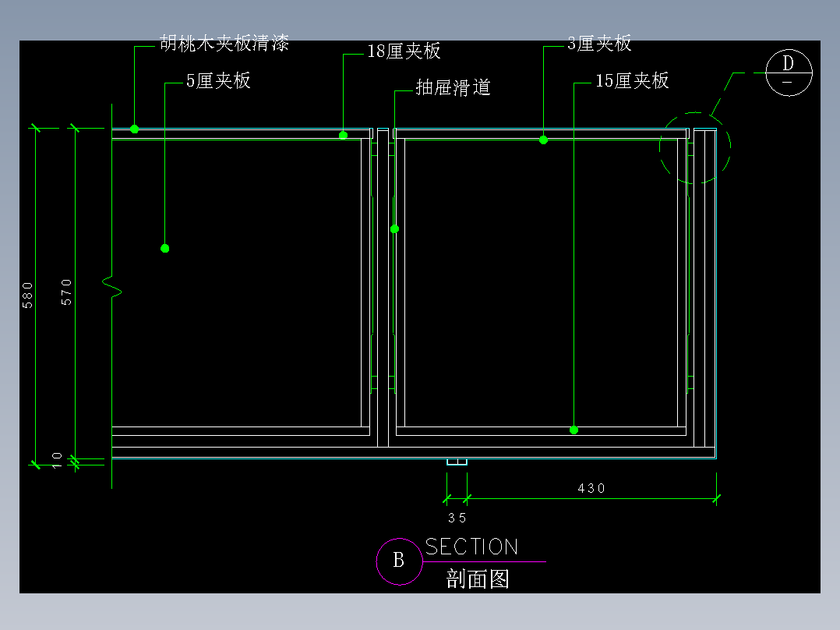840x630 pixels.
Task: Select the 抽屉滑道 label
Action: (454, 87)
